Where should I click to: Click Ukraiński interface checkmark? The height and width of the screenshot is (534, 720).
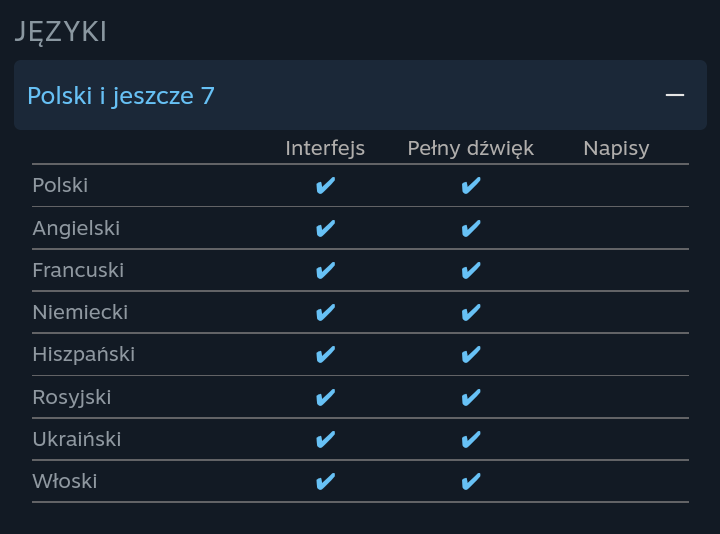(x=325, y=439)
